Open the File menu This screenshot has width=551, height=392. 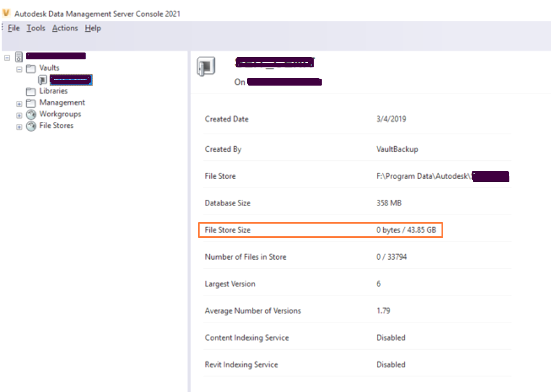pos(14,28)
